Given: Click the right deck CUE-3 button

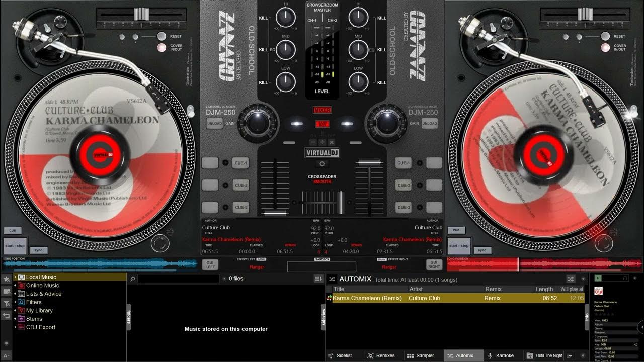Looking at the screenshot, I should (404, 207).
